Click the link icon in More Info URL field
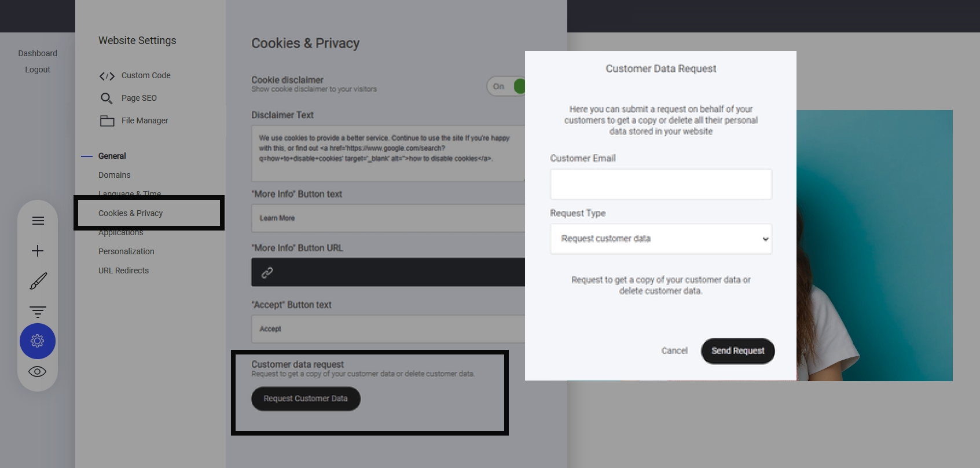This screenshot has height=468, width=980. tap(267, 272)
